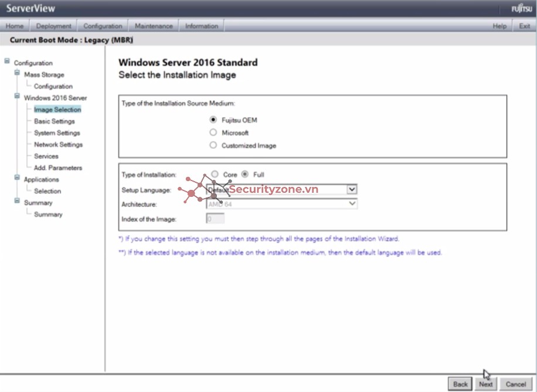The height and width of the screenshot is (392, 537).
Task: Open Services in the tree
Action: pyautogui.click(x=46, y=156)
